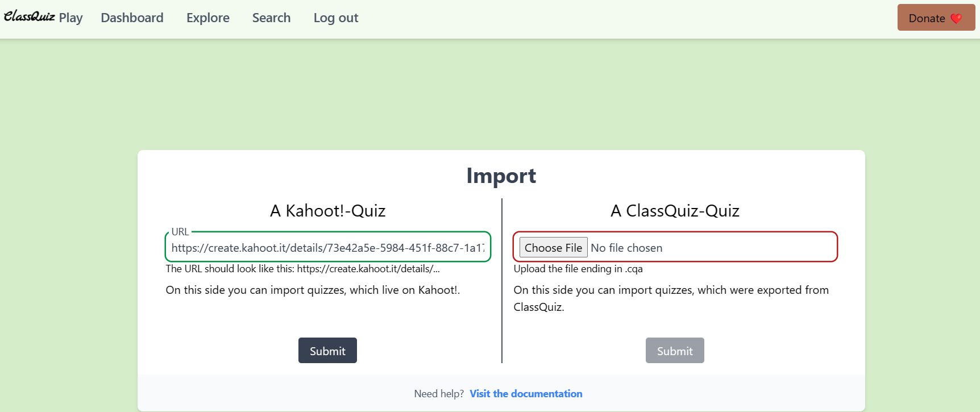The width and height of the screenshot is (980, 412).
Task: Open the Play page
Action: point(70,18)
